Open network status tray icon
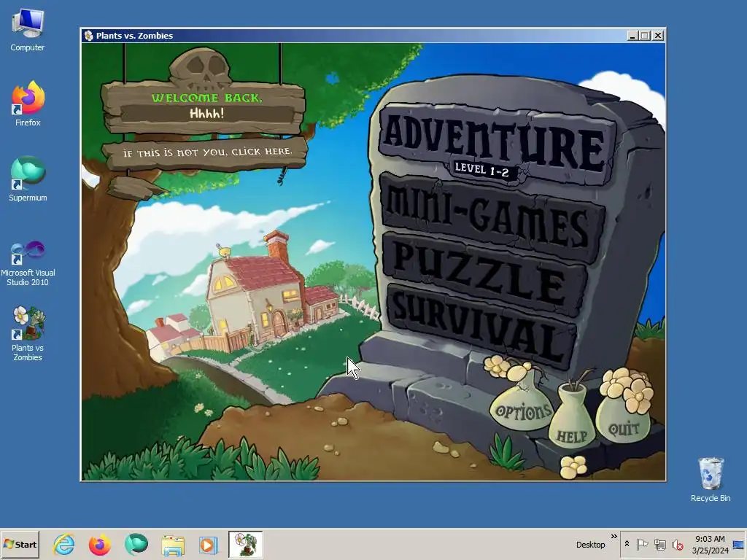This screenshot has height=560, width=747. (659, 544)
